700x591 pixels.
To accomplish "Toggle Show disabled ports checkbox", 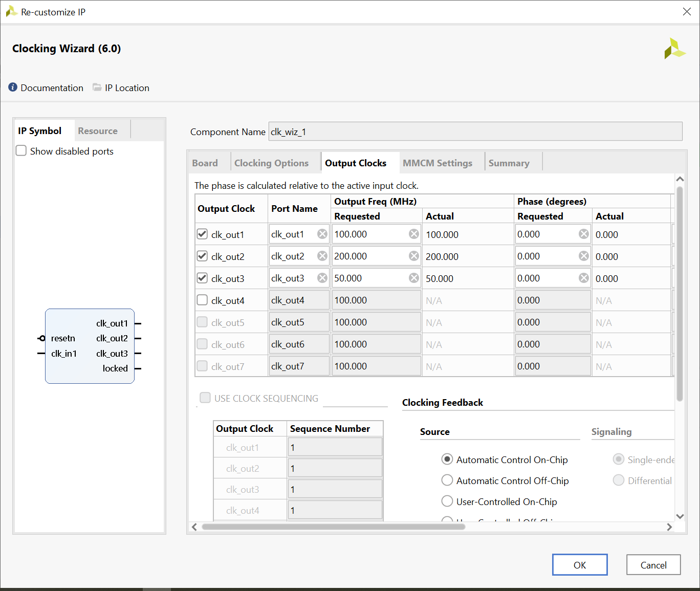I will tap(21, 150).
